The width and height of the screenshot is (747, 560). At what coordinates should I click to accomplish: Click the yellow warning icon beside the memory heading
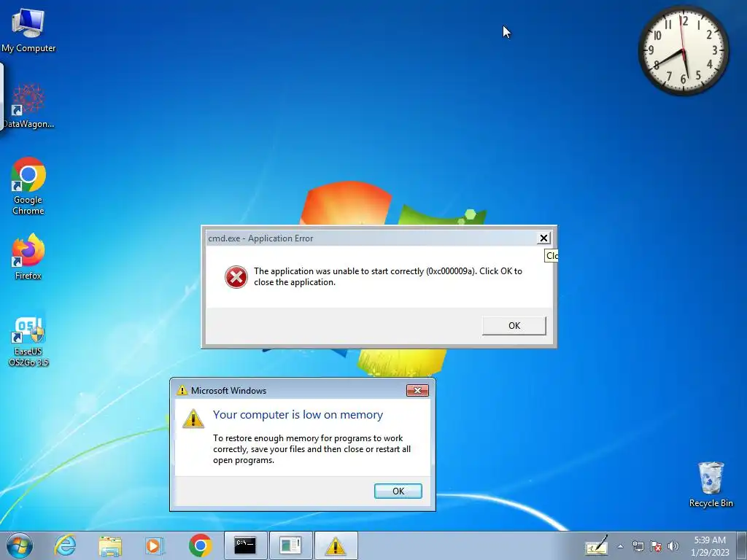(x=193, y=418)
